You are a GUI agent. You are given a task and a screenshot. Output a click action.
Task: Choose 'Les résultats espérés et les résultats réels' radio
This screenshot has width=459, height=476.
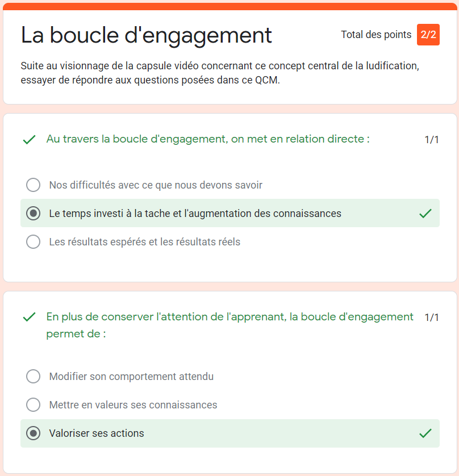(x=33, y=241)
